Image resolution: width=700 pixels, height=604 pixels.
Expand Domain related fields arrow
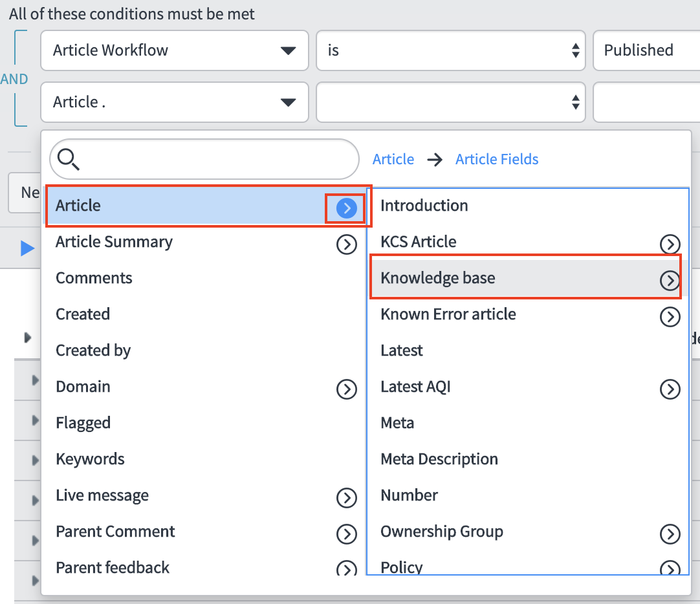[347, 389]
